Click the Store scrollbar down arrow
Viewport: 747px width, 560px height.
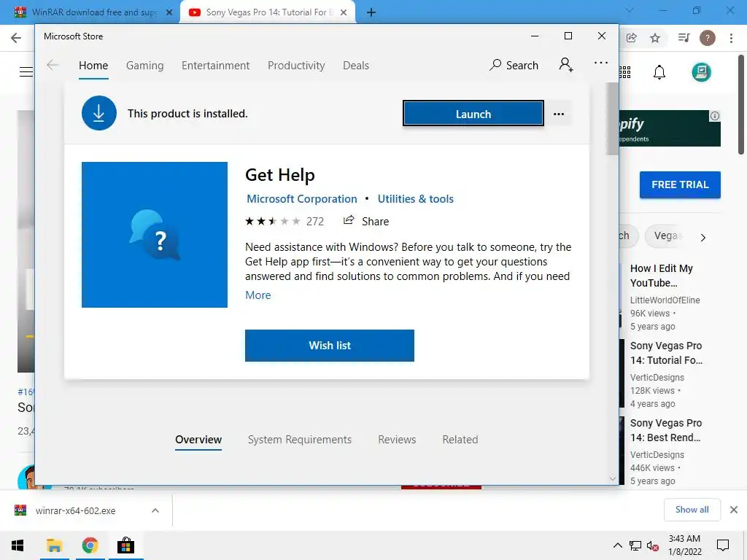613,478
